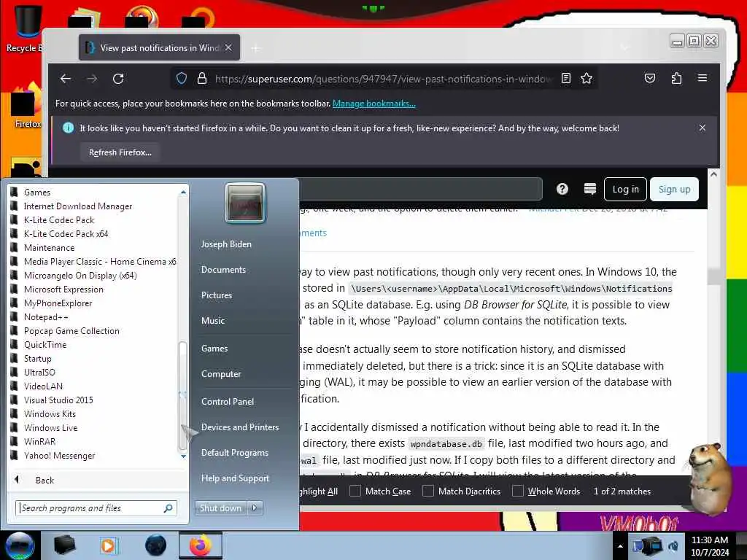Expand UltraISO folder
The image size is (747, 560).
click(x=39, y=373)
